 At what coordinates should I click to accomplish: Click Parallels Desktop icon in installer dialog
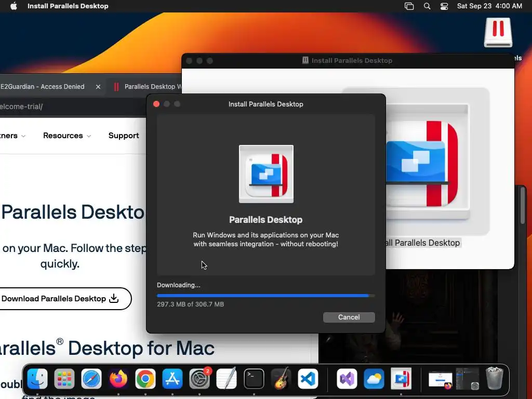[266, 174]
